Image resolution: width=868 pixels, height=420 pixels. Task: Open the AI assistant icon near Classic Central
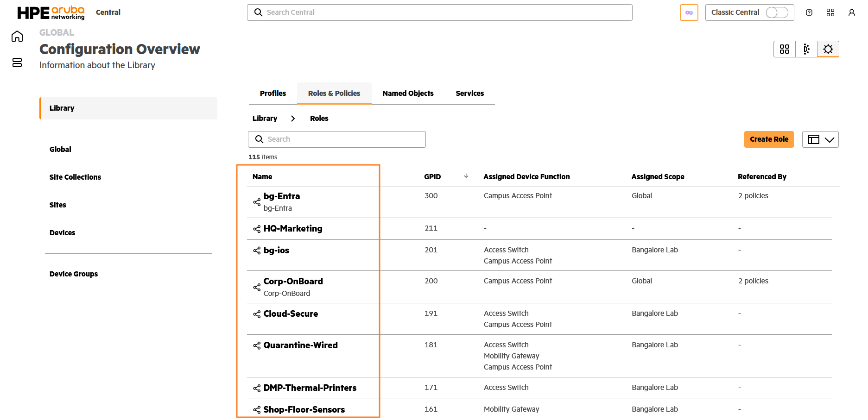click(689, 13)
